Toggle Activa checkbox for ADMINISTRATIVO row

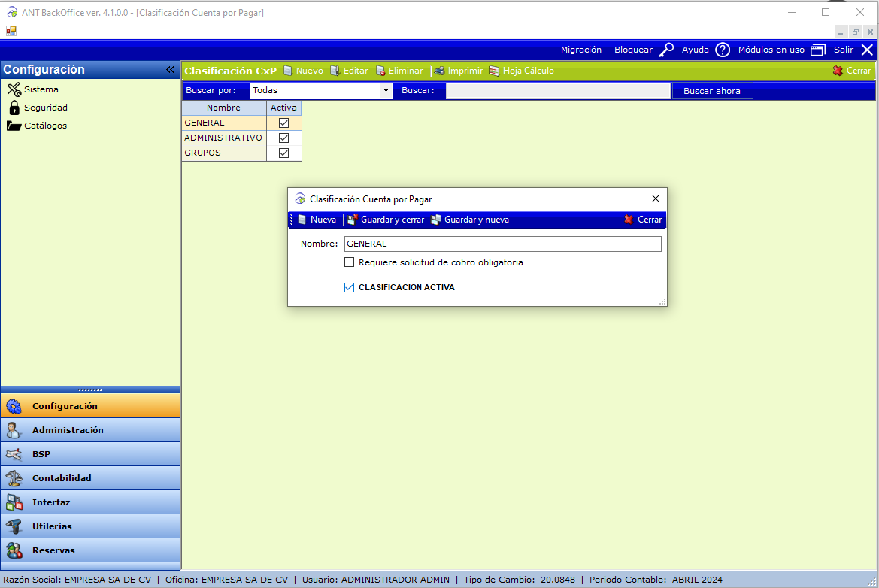(284, 138)
